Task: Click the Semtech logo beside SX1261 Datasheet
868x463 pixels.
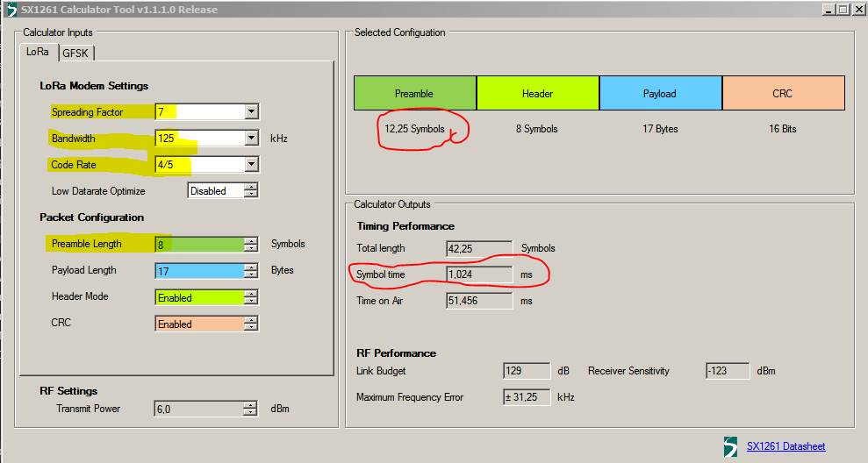Action: click(x=731, y=446)
